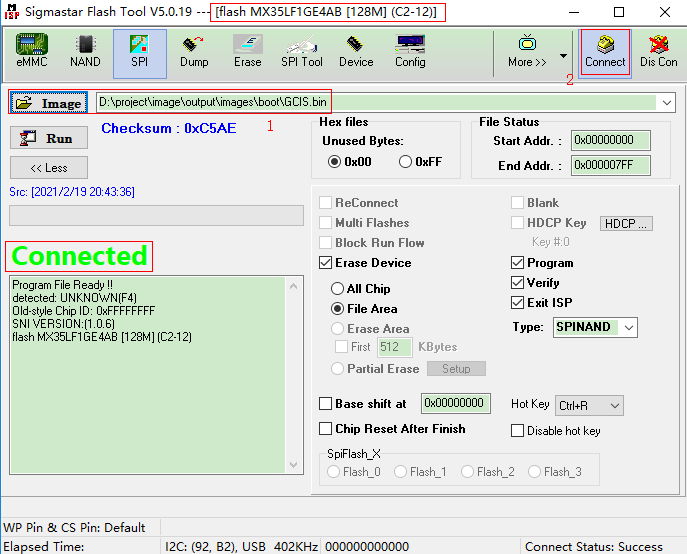Screen dimensions: 687x554
Task: Click the Connect toolbar icon
Action: point(605,53)
